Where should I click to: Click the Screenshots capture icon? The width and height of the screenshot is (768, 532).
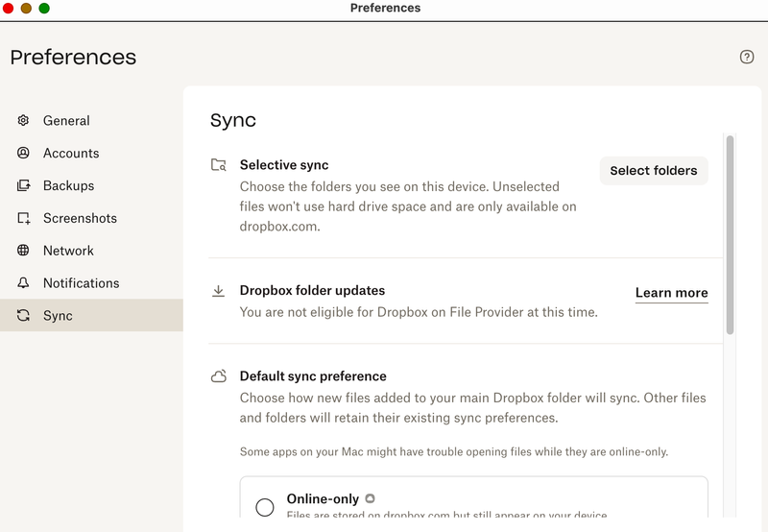[x=24, y=218]
